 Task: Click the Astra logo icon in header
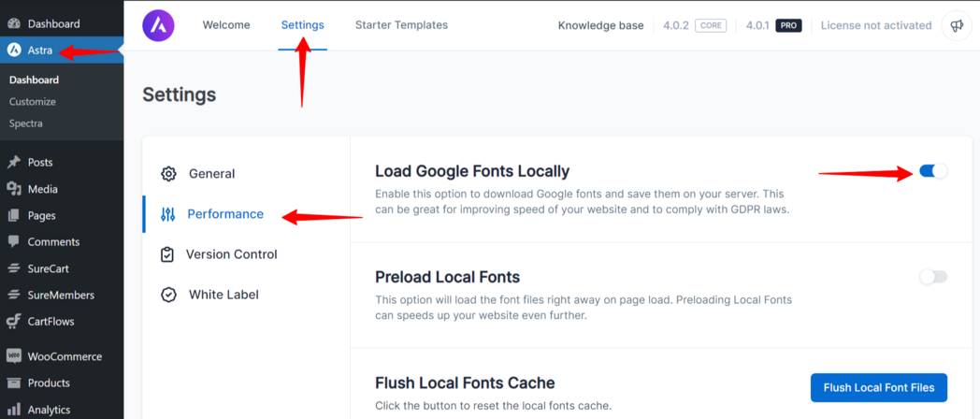[x=158, y=25]
